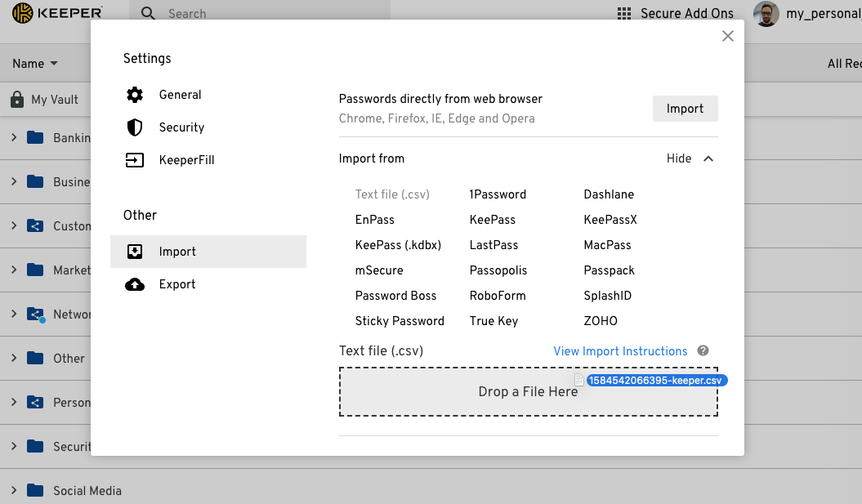Click Hide to collapse import sources
Screen dimensions: 862x504
tap(679, 158)
